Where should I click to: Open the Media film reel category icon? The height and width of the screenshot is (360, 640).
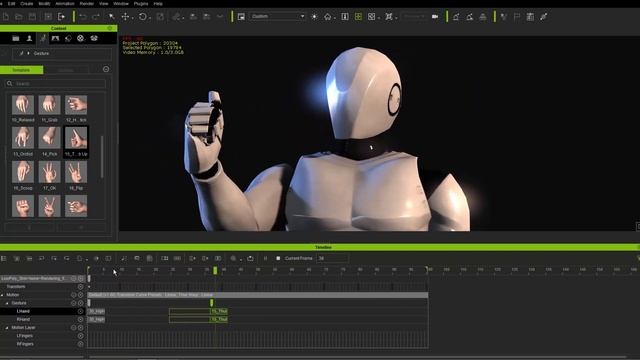click(80, 38)
